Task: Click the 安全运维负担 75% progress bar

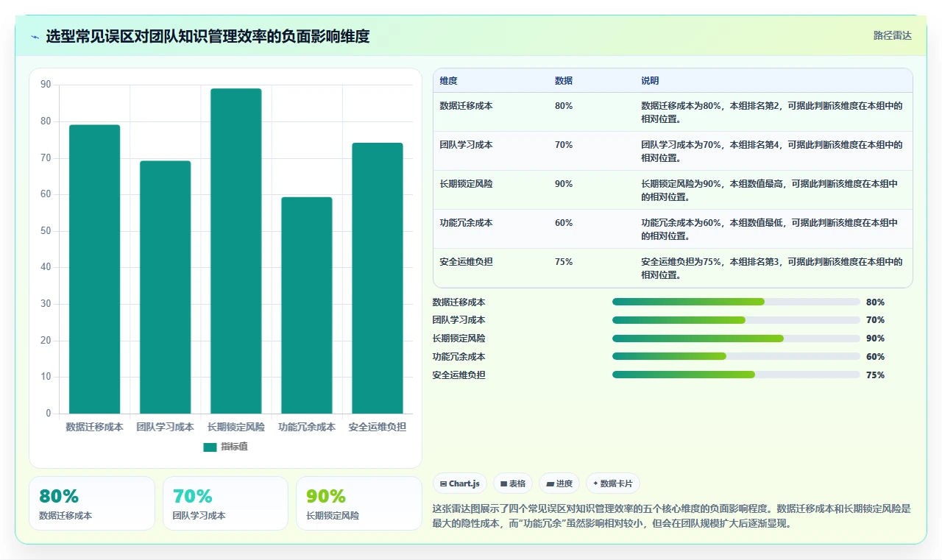Action: 736,375
